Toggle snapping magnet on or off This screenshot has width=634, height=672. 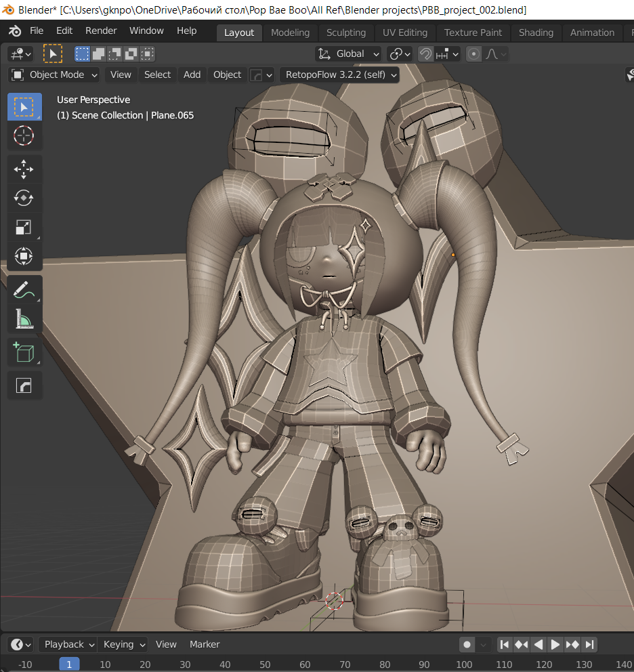tap(425, 54)
